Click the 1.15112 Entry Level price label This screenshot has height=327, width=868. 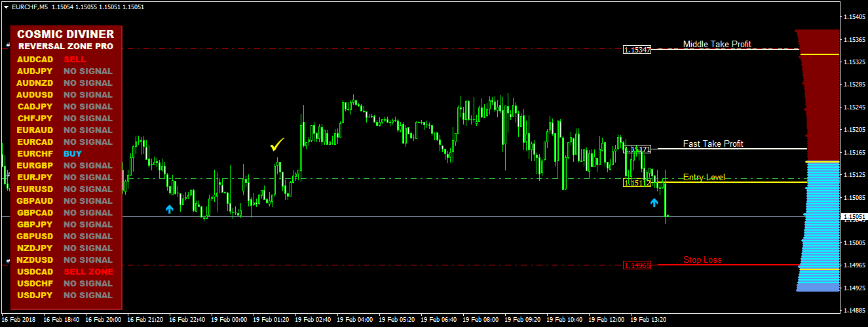click(x=637, y=183)
